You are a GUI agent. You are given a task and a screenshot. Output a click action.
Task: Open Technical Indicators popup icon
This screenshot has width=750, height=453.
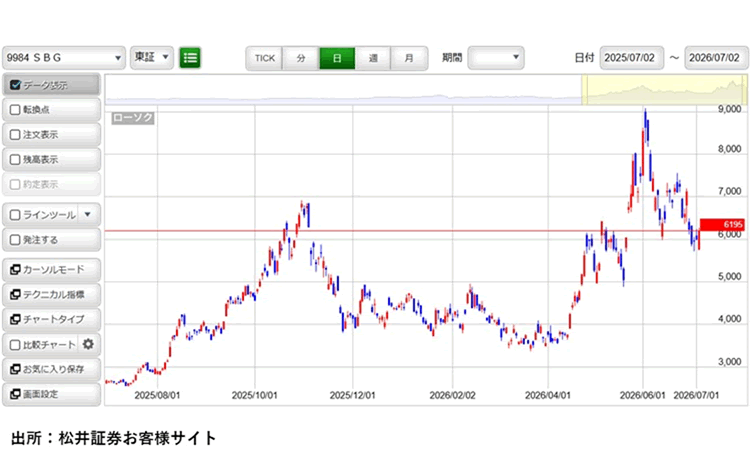pos(15,294)
